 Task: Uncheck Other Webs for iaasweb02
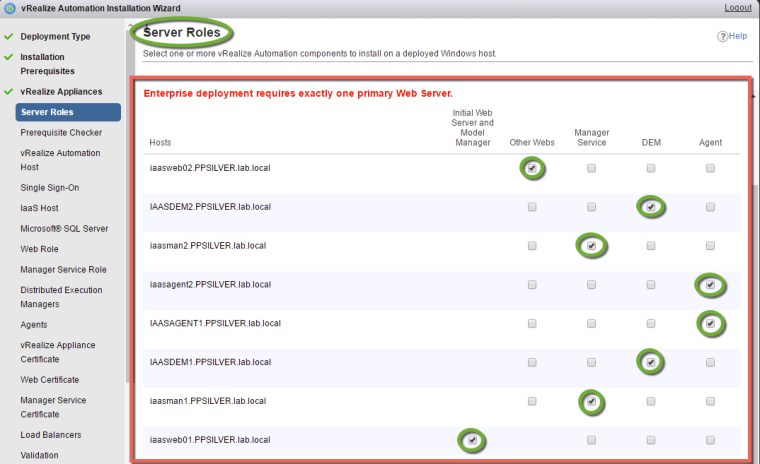click(532, 168)
